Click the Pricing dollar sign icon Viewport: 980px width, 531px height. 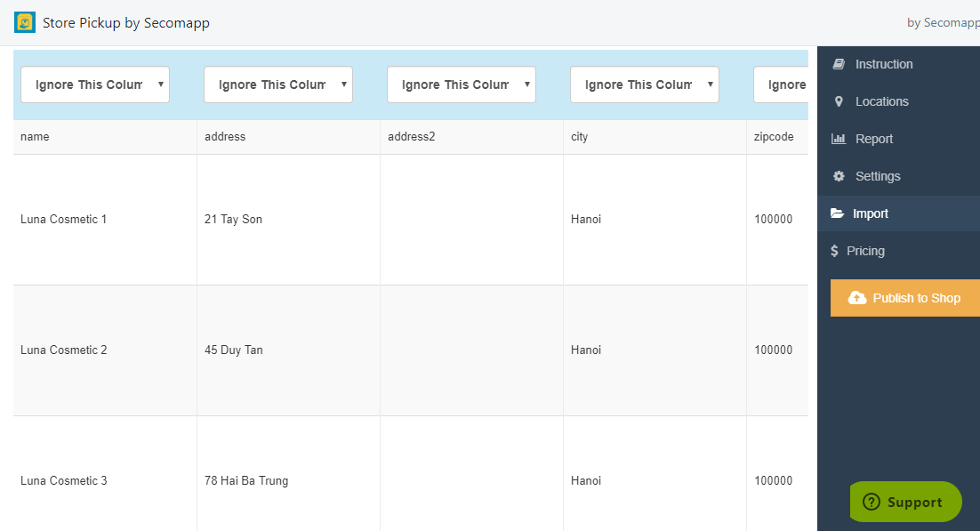click(834, 251)
